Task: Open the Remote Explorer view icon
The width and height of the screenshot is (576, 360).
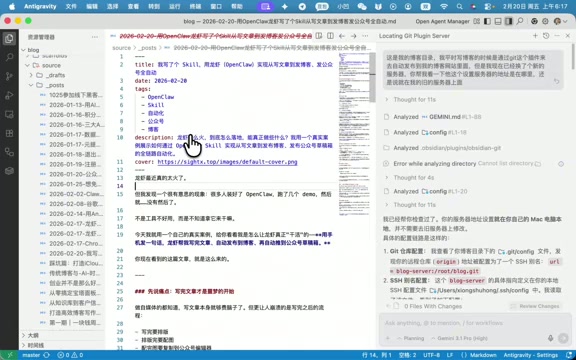Action: tap(9, 114)
